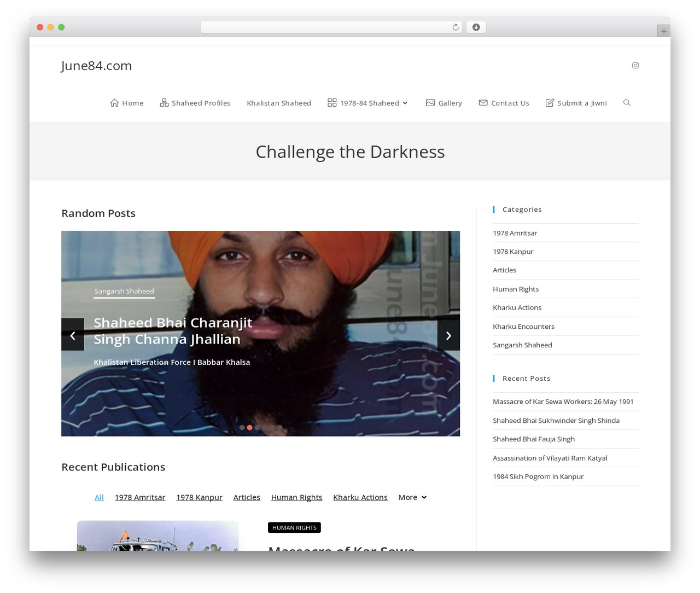This screenshot has width=700, height=593.
Task: Open Shaheed Profiles menu item
Action: [x=201, y=103]
